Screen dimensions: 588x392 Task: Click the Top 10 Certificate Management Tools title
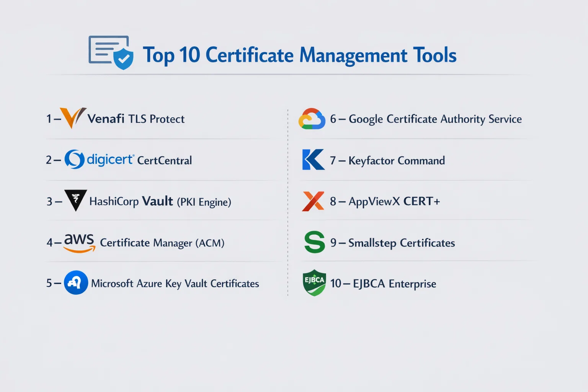point(299,55)
